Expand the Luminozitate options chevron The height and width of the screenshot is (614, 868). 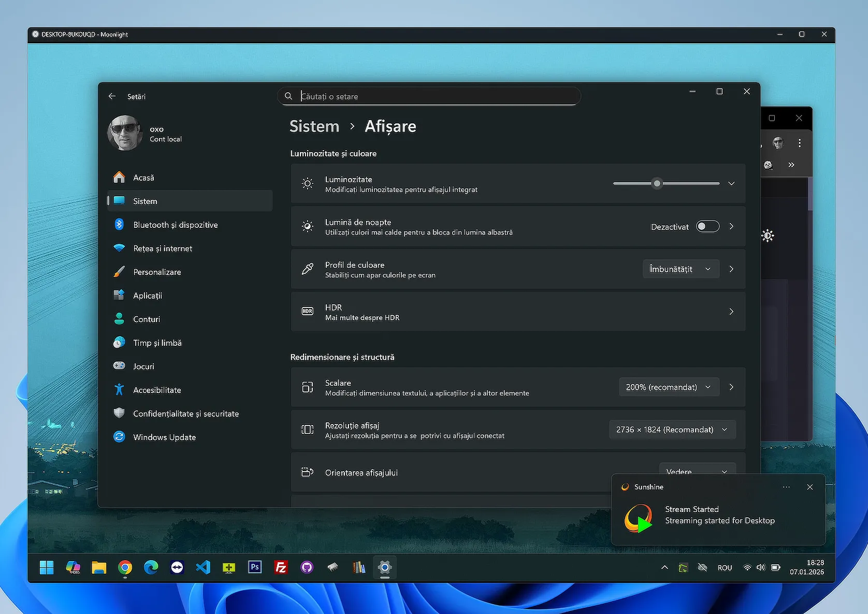pyautogui.click(x=731, y=183)
